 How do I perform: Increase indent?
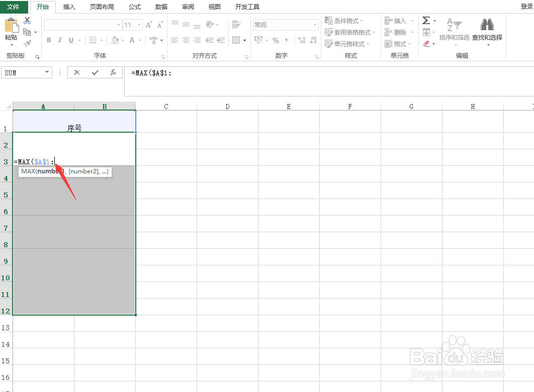tap(221, 40)
